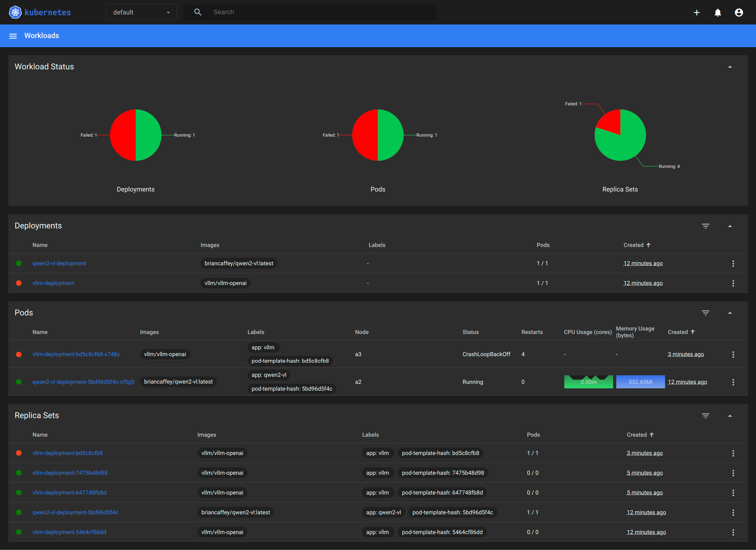Collapse the Workload Status card
Screen dimensions: 756x550
[730, 67]
